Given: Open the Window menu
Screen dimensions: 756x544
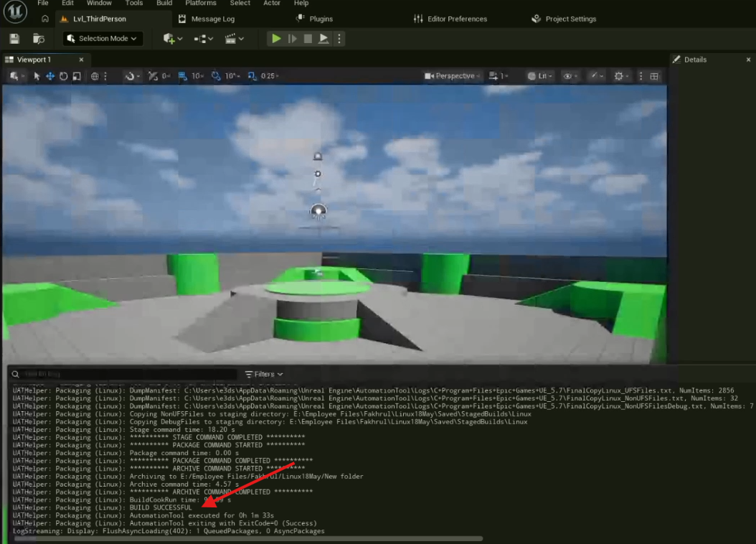Looking at the screenshot, I should pyautogui.click(x=99, y=3).
